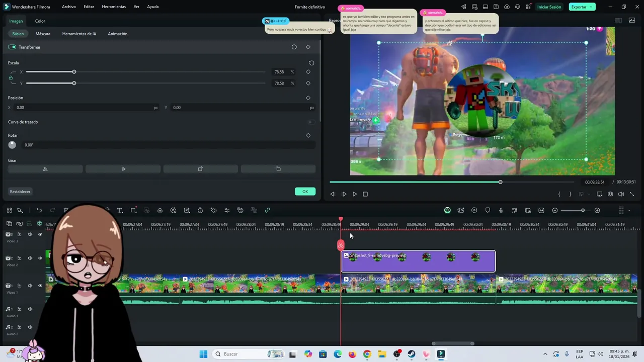Toggle the Transformar switch
Screen dimensions: 644x362
point(12,47)
